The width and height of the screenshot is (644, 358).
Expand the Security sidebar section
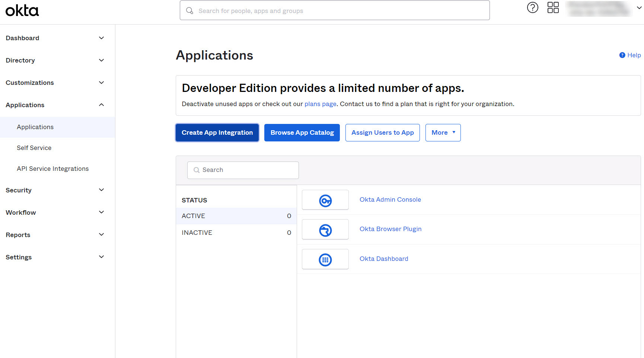(101, 190)
